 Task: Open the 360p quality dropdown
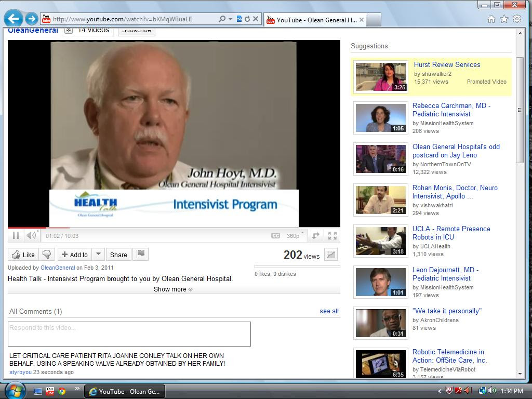point(295,235)
